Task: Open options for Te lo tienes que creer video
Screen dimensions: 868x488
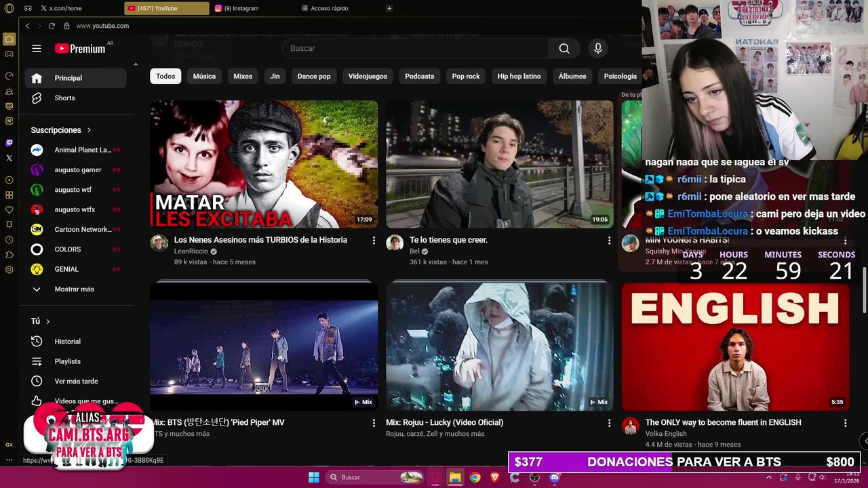Action: (609, 241)
